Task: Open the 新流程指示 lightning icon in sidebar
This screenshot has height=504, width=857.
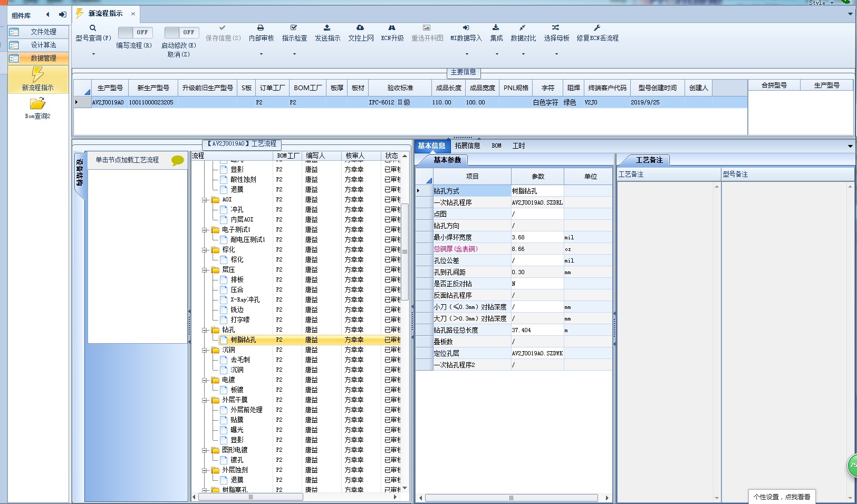Action: pyautogui.click(x=37, y=74)
